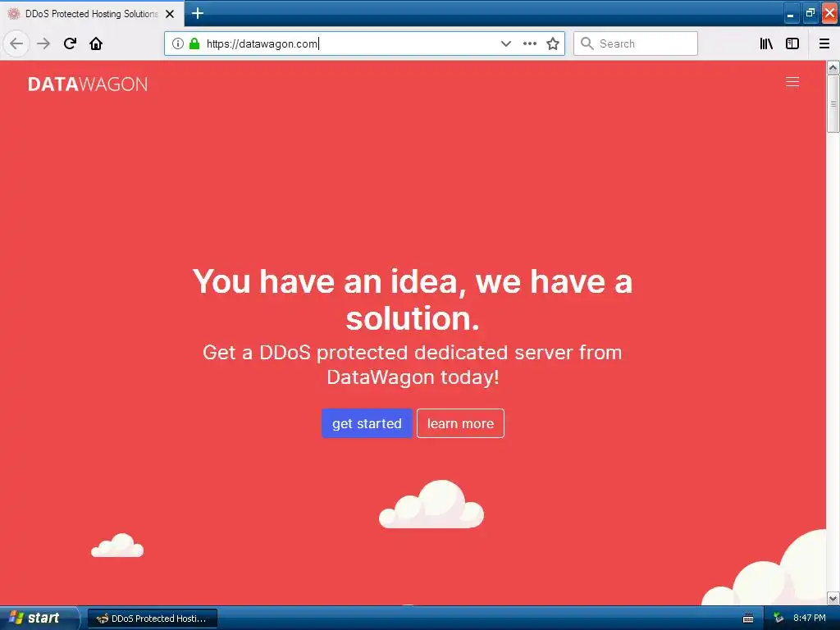
Task: Click the 8:47 PM clock
Action: click(x=810, y=619)
